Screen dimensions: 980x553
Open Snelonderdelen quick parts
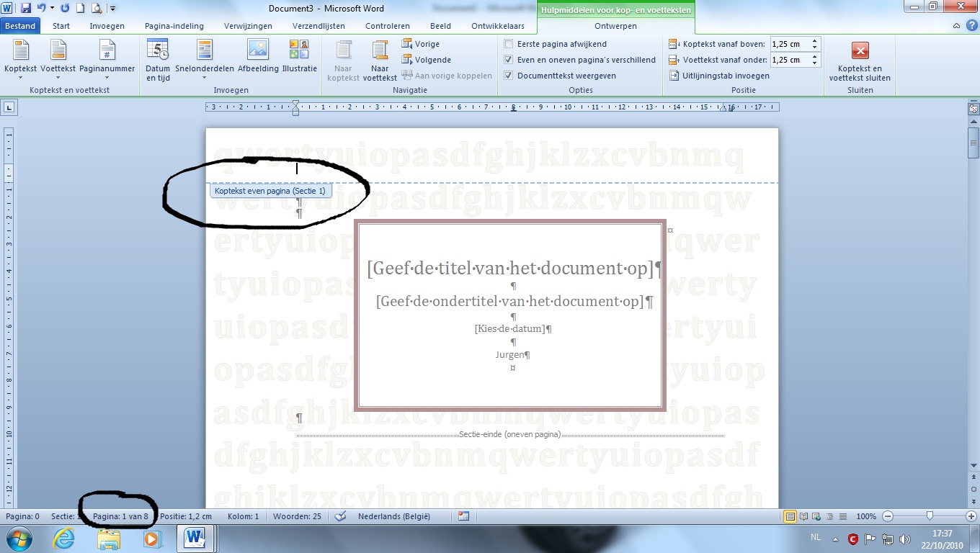pyautogui.click(x=205, y=59)
